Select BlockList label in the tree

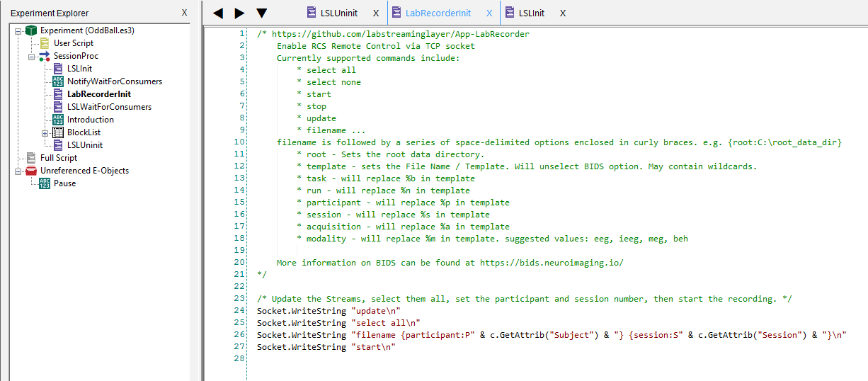(84, 132)
